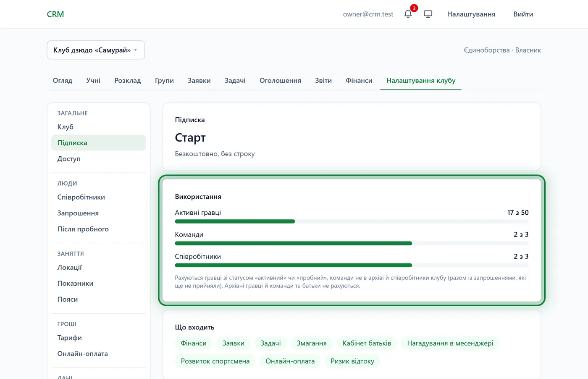Click the Розвиток спортсмена feature chip
The image size is (588, 379).
215,361
